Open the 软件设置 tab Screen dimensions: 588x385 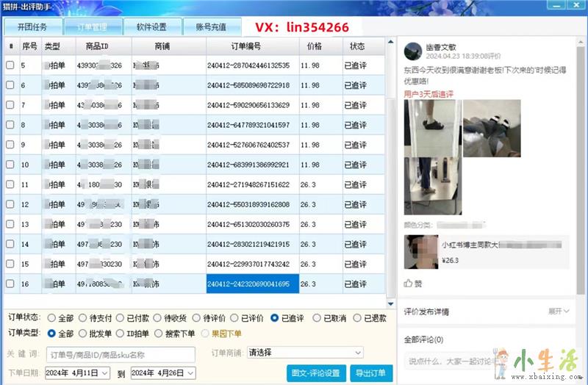152,27
